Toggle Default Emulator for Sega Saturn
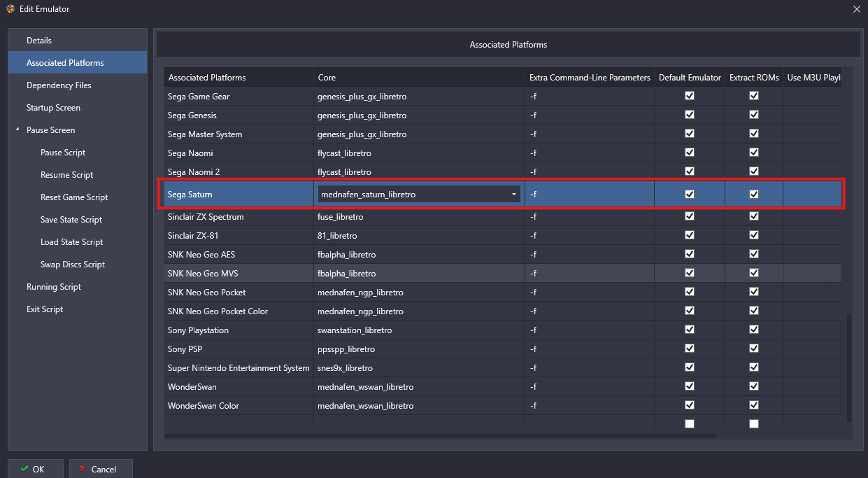The width and height of the screenshot is (868, 478). coord(690,195)
